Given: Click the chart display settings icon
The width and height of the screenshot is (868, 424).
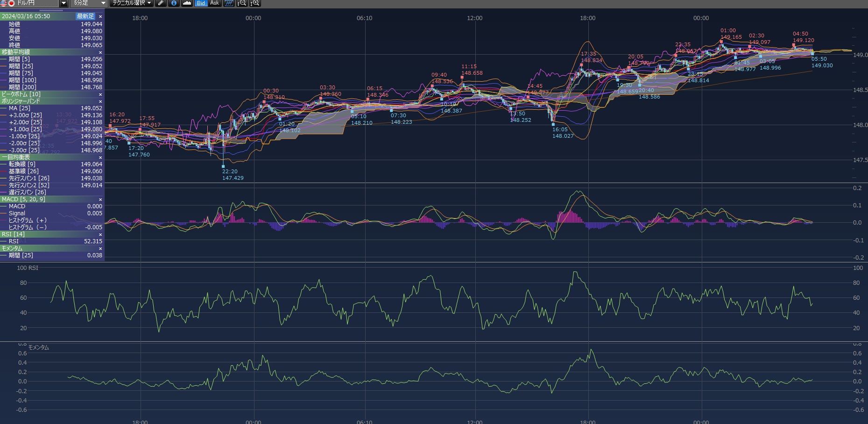Looking at the screenshot, I should pyautogui.click(x=229, y=3).
